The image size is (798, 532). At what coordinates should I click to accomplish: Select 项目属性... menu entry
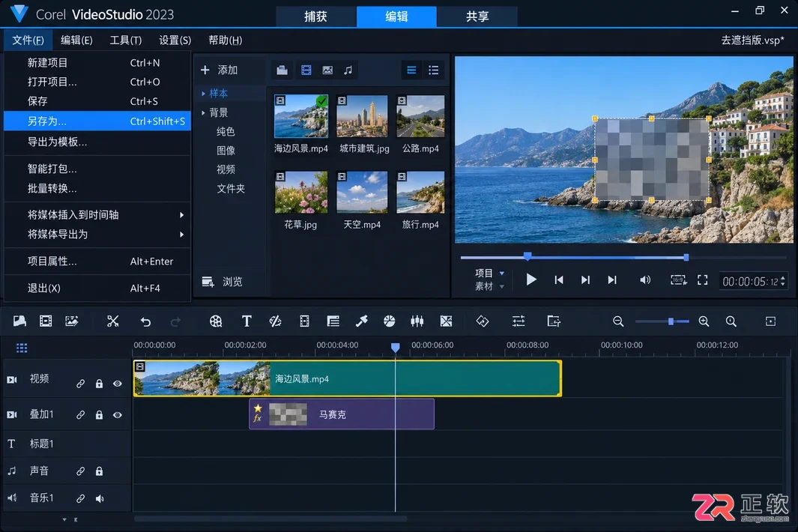pos(97,262)
